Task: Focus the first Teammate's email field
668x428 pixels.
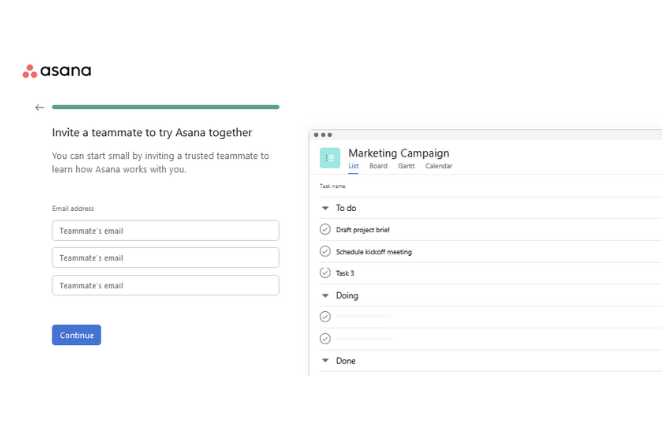Action: click(166, 231)
